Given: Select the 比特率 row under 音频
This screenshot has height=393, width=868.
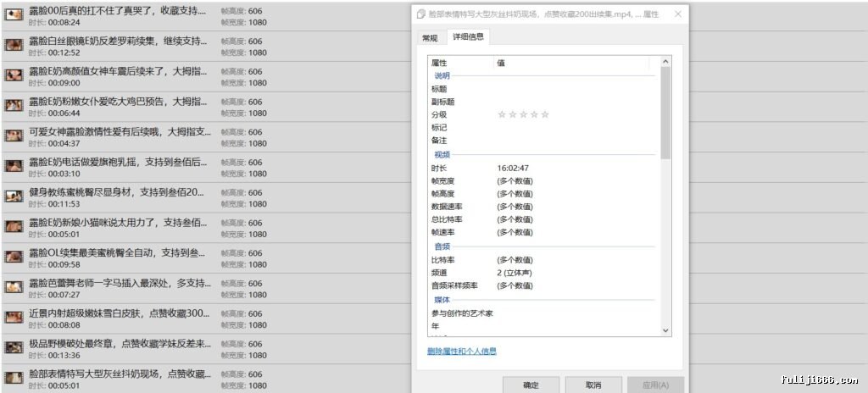Looking at the screenshot, I should (544, 260).
